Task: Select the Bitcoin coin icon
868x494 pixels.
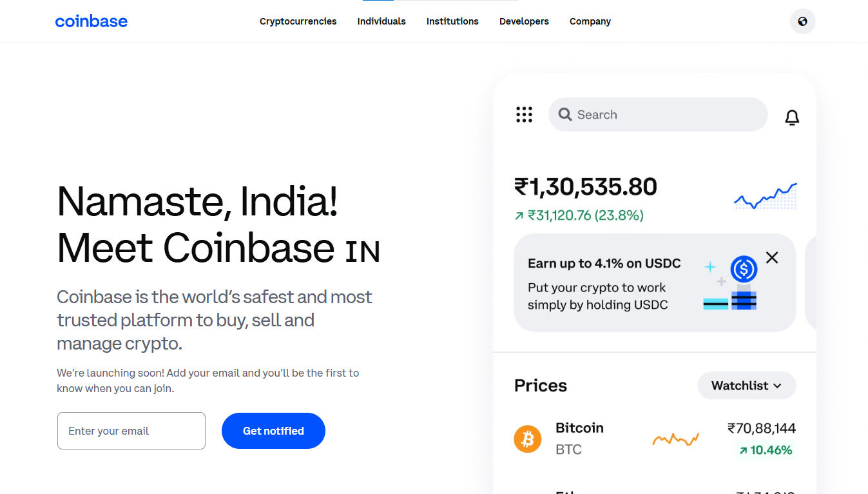Action: point(528,439)
